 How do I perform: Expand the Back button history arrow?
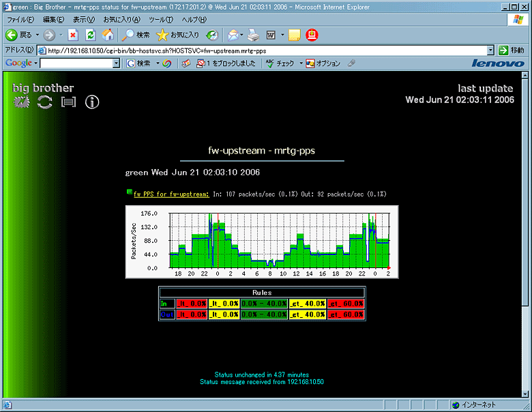click(37, 35)
